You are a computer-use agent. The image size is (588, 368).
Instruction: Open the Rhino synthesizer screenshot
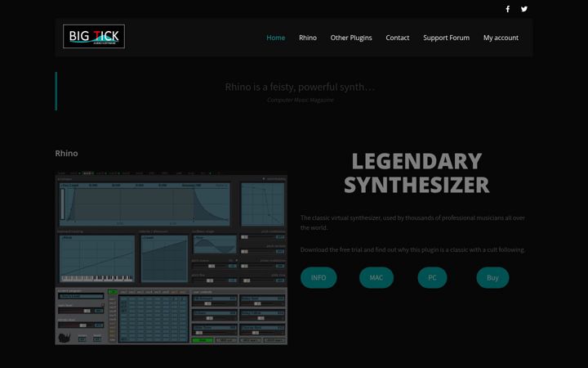pyautogui.click(x=171, y=258)
